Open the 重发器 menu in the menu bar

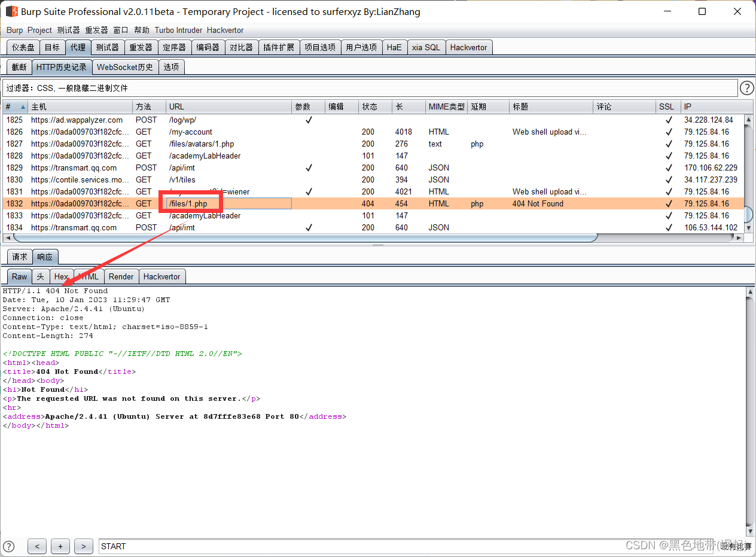pos(96,30)
